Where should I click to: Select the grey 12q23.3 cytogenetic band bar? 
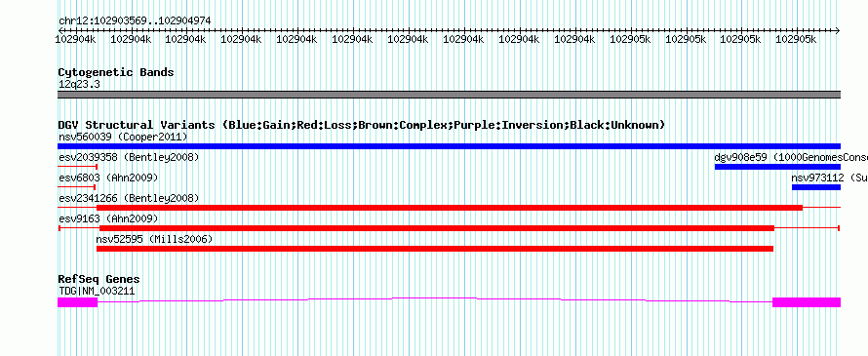449,95
